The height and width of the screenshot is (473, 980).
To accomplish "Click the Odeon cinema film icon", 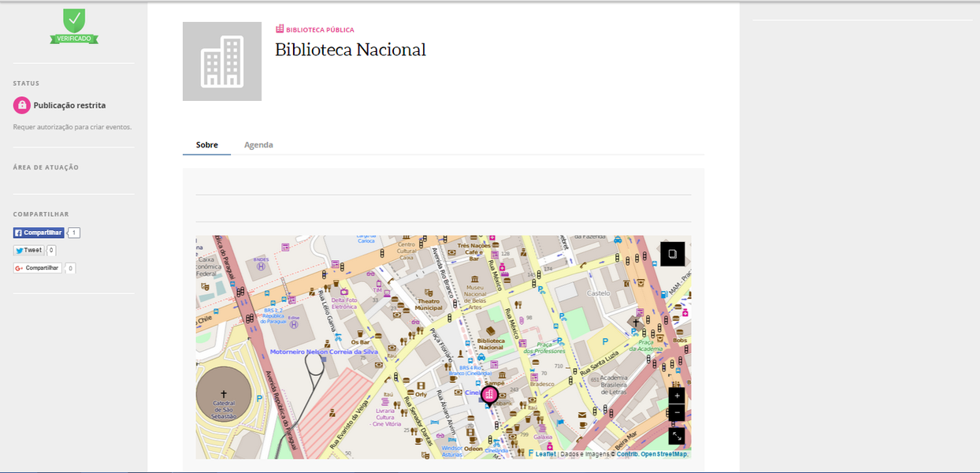I will click(470, 432).
